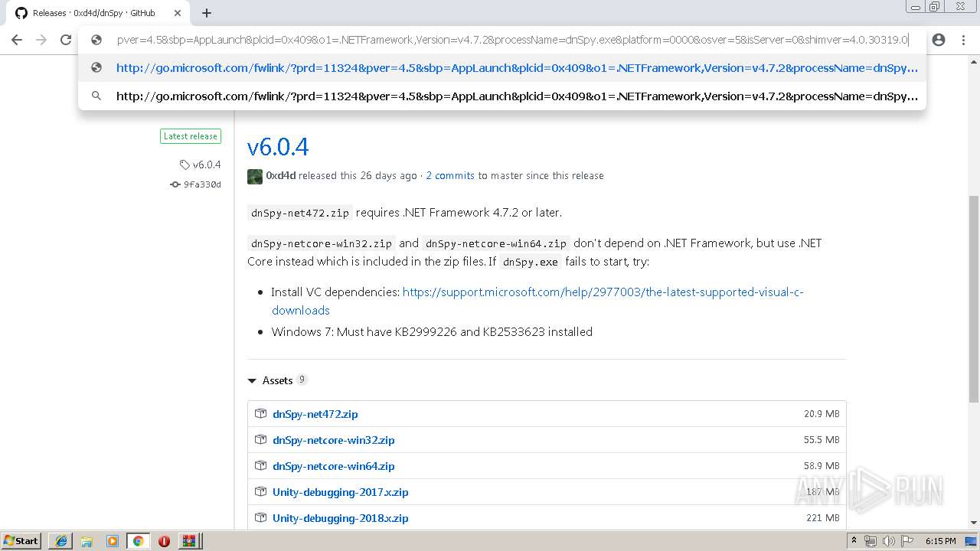Click the network tray icon
This screenshot has height=551, width=980.
click(x=871, y=541)
